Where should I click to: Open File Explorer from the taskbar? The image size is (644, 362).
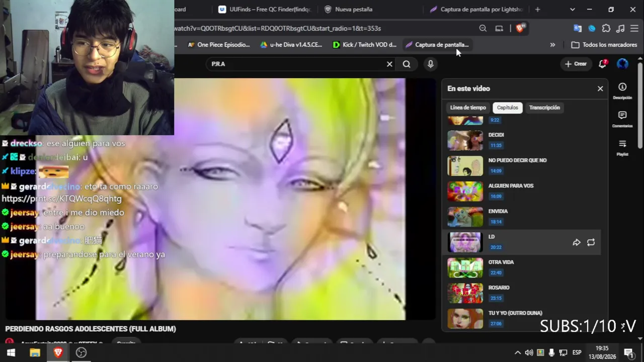tap(35, 353)
